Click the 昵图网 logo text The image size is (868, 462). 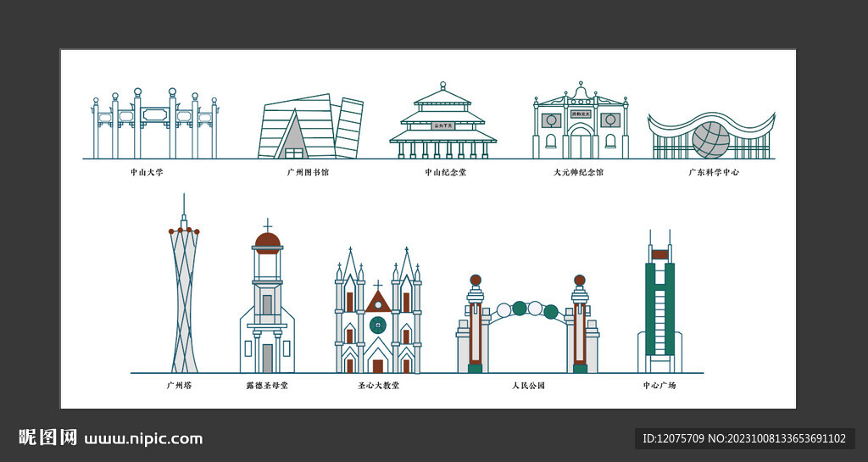(48, 438)
